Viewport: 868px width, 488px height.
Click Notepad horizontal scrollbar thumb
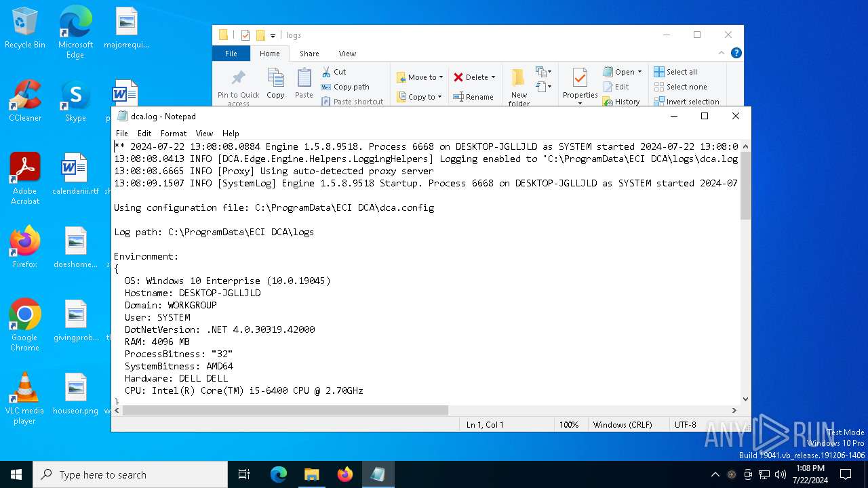pos(285,410)
